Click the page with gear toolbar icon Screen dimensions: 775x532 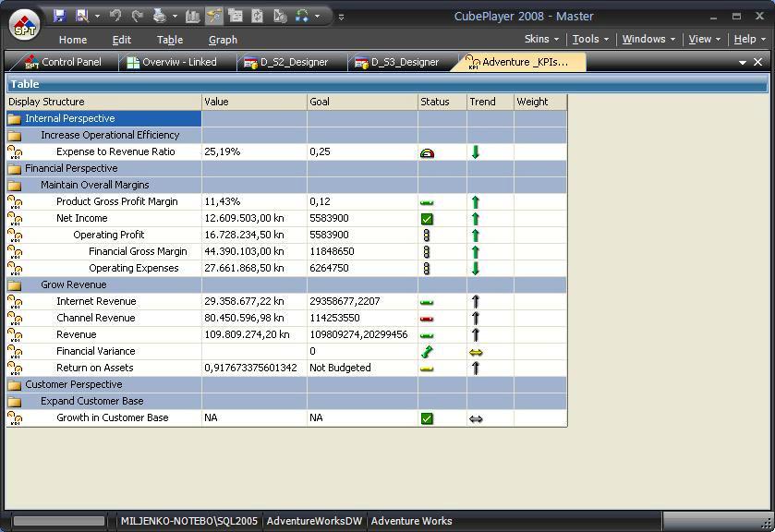tap(280, 16)
